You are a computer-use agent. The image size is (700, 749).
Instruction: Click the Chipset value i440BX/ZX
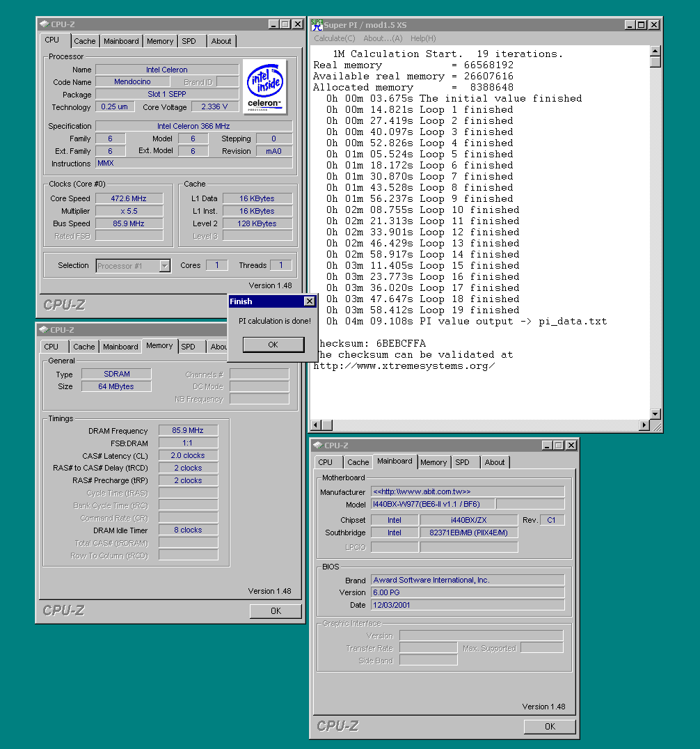point(469,520)
